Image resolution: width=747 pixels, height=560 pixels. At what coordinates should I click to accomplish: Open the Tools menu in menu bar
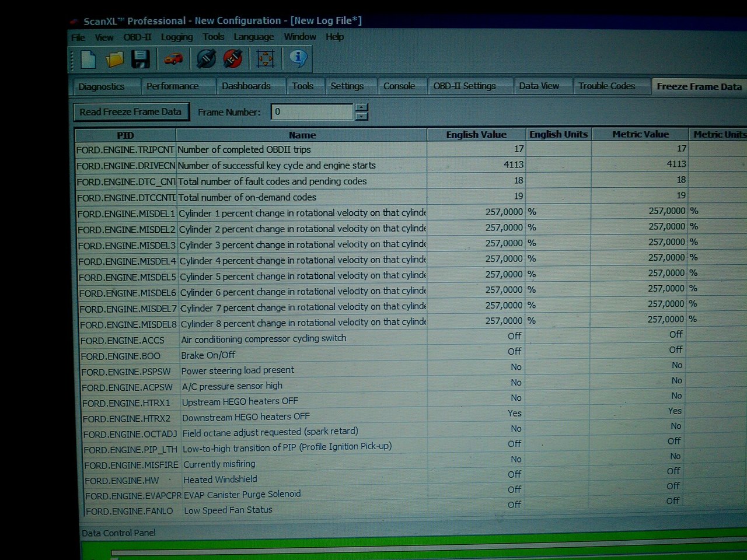click(x=214, y=37)
